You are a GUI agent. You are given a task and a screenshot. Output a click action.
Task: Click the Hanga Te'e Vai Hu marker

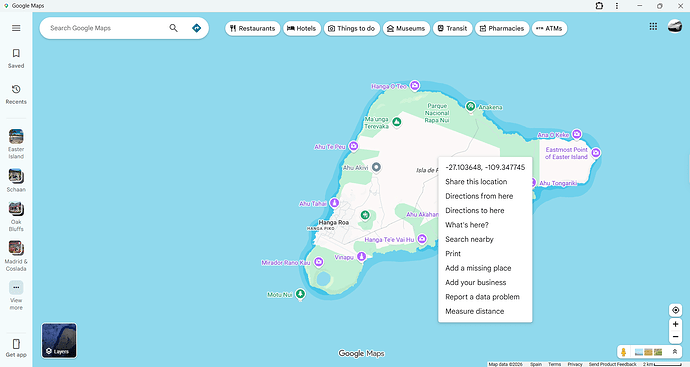[x=422, y=239]
